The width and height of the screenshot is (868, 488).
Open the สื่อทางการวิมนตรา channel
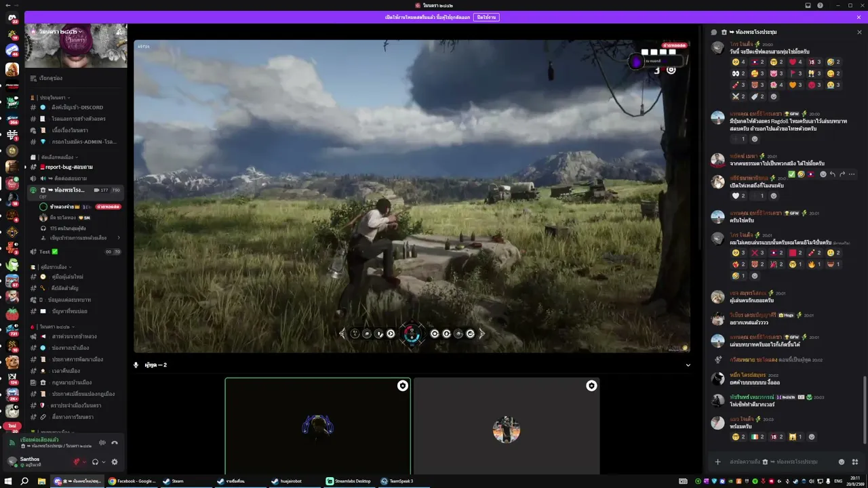point(76,417)
